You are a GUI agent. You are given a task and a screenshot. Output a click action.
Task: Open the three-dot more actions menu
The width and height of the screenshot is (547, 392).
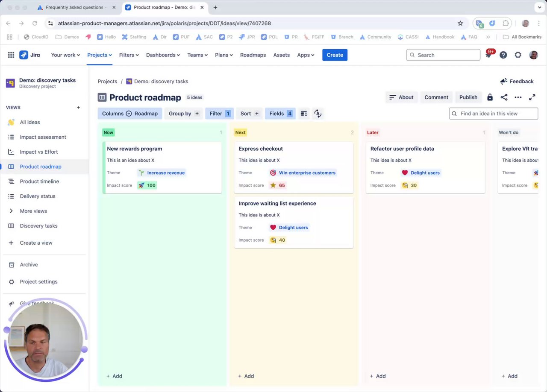[x=518, y=97]
